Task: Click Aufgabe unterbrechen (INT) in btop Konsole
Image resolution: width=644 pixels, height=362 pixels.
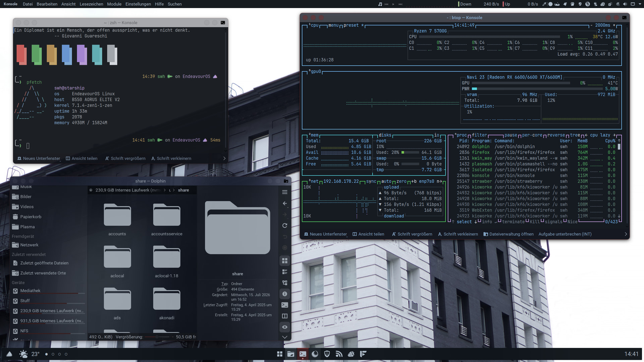Action: (x=565, y=234)
